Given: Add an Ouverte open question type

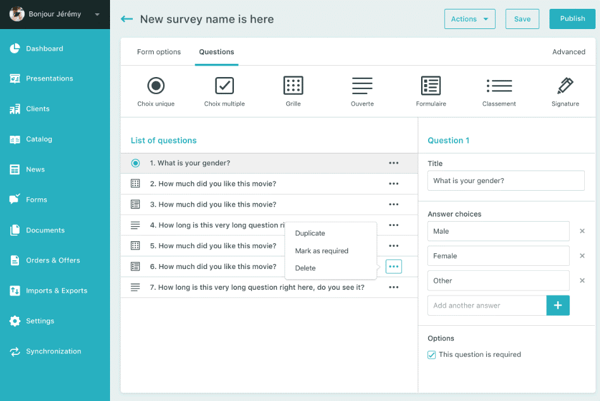Looking at the screenshot, I should click(x=362, y=86).
